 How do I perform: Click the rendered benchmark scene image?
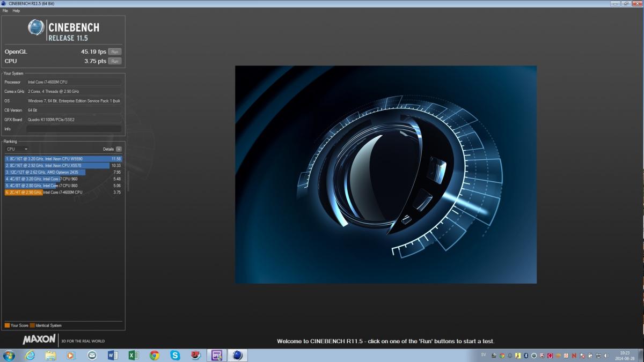(386, 174)
